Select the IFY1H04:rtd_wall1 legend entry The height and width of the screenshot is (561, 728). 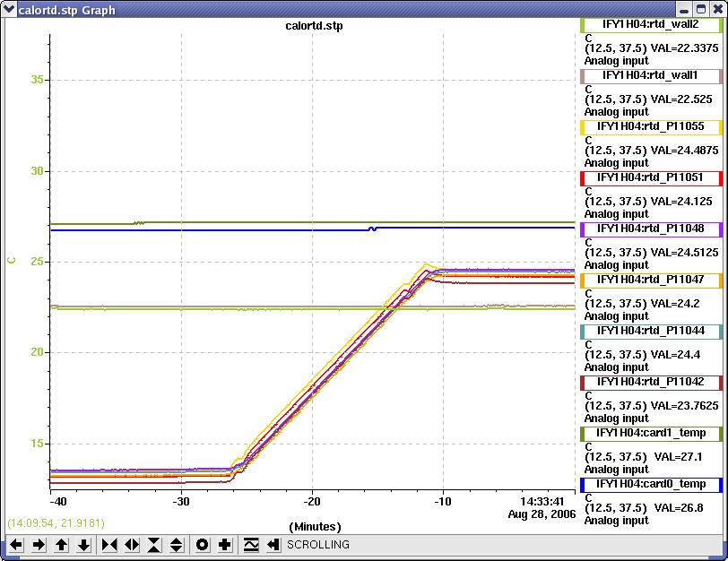click(651, 75)
